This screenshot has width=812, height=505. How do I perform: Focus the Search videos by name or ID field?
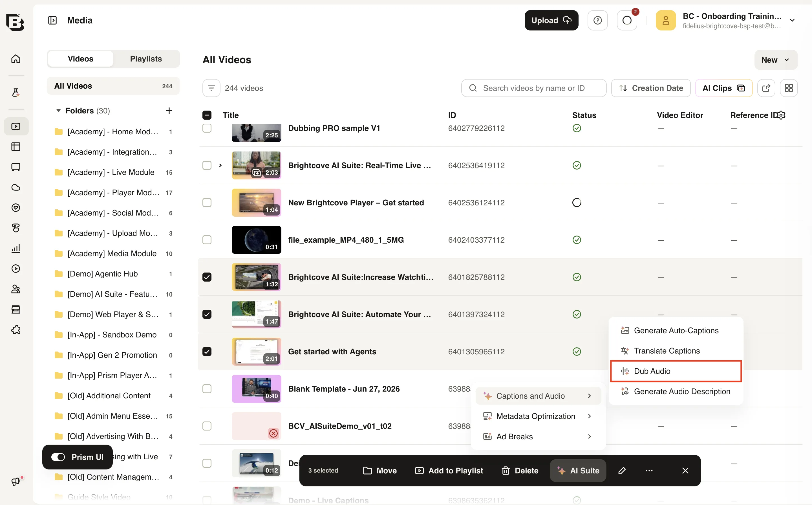(534, 88)
